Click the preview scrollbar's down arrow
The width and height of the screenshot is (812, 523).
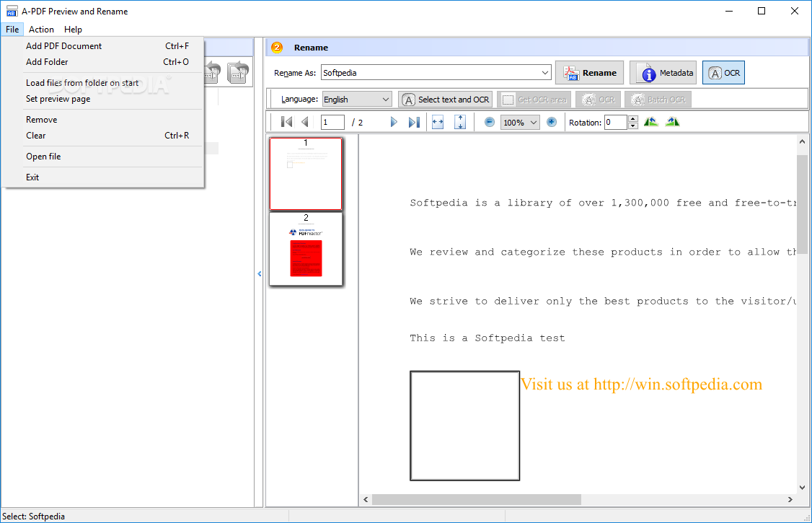(802, 487)
